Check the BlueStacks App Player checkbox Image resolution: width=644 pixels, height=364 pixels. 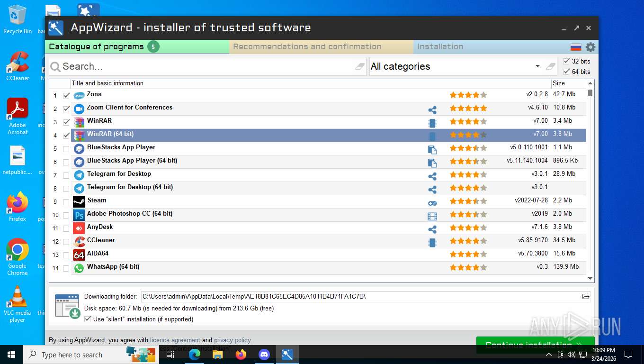tap(66, 149)
